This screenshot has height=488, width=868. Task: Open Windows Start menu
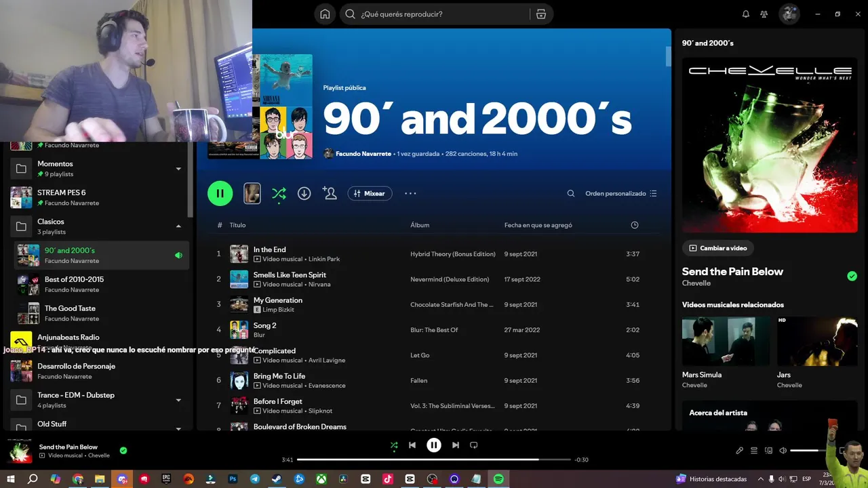(11, 479)
